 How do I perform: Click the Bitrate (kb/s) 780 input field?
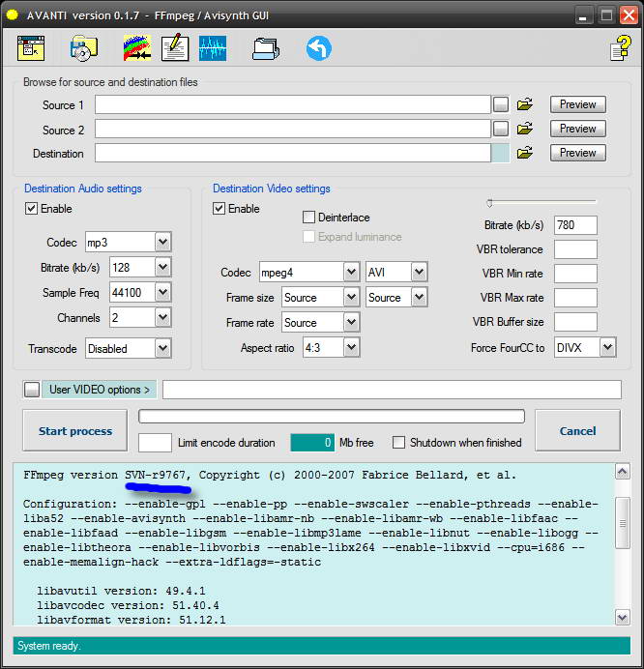tap(575, 225)
